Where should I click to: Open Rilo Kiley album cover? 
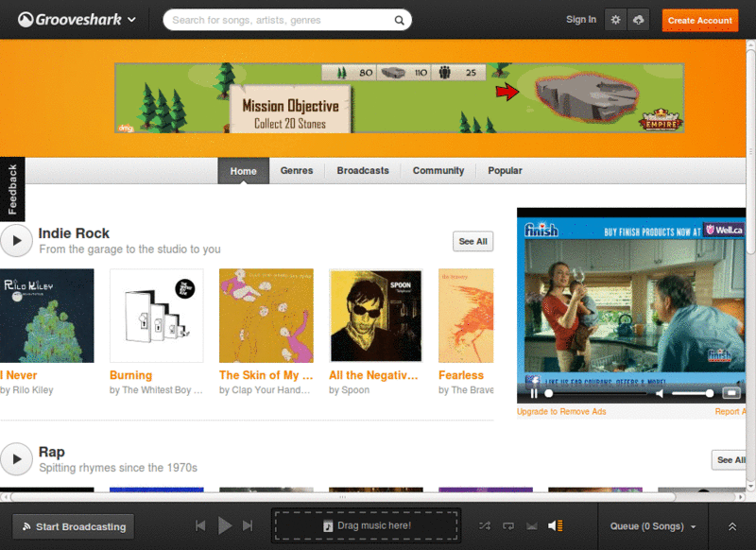point(46,316)
